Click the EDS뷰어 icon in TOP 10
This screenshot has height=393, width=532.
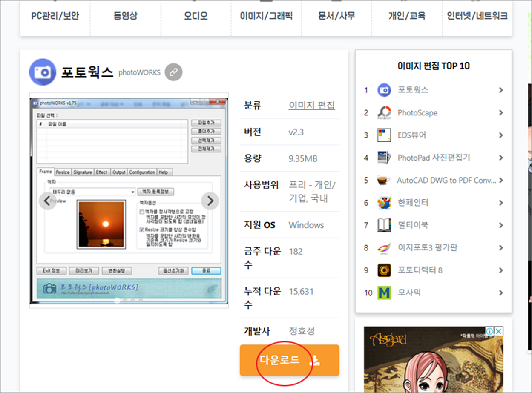[384, 135]
